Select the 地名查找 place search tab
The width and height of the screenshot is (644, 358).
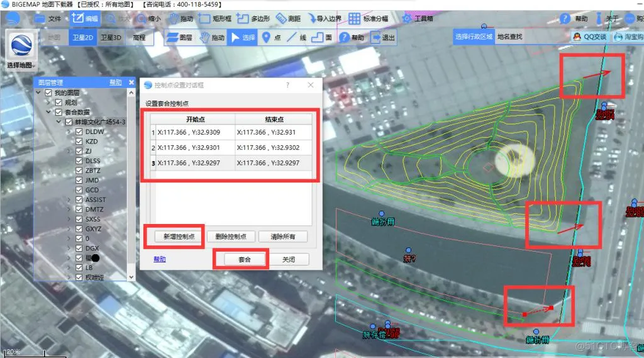pos(509,36)
